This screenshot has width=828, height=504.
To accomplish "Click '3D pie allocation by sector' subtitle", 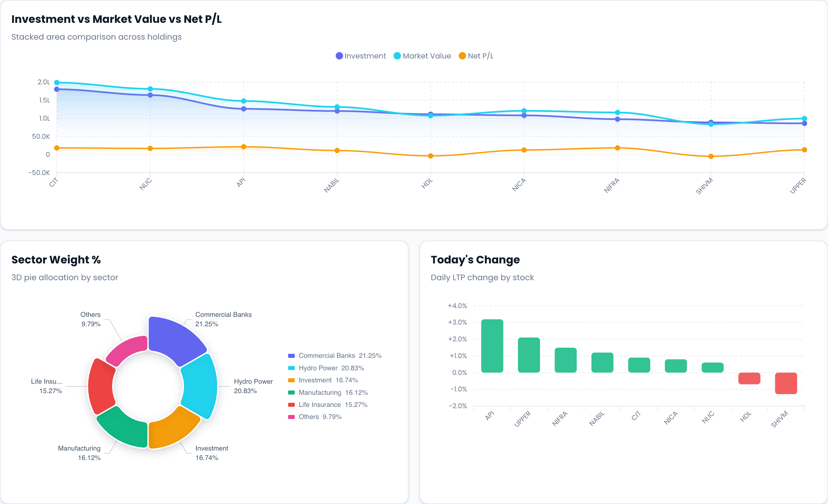I will (x=65, y=278).
